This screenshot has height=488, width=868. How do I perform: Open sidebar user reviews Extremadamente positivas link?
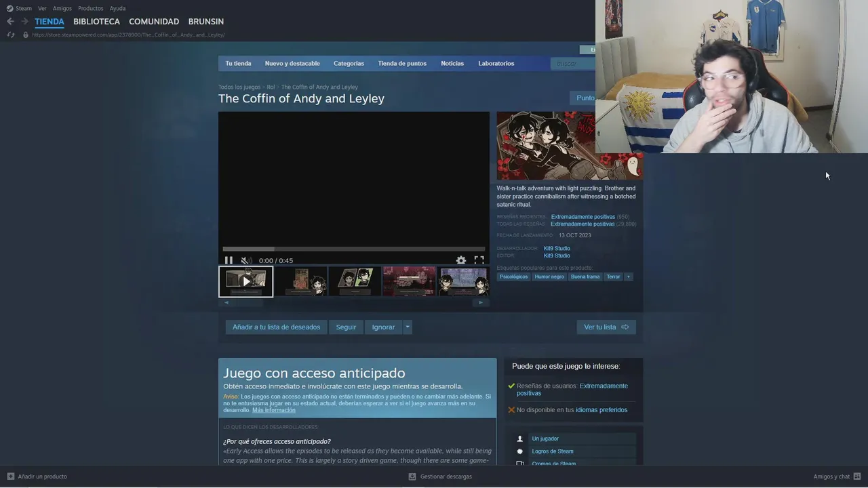point(572,389)
